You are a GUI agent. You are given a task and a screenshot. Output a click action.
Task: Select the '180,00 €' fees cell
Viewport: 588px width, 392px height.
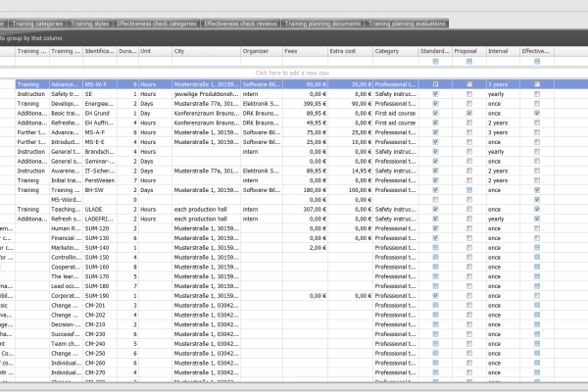coord(305,190)
